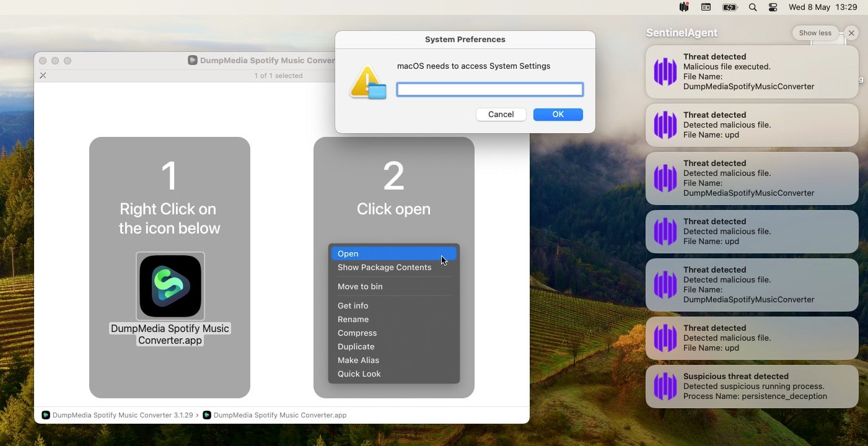The width and height of the screenshot is (868, 446).
Task: Click the SentinelOne icon in menu bar
Action: pos(684,7)
